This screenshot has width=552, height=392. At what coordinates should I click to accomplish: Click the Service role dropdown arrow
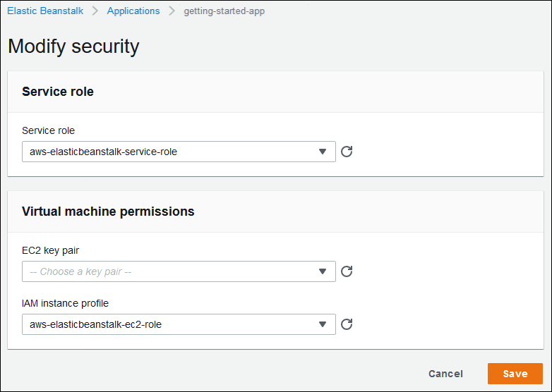tap(323, 152)
